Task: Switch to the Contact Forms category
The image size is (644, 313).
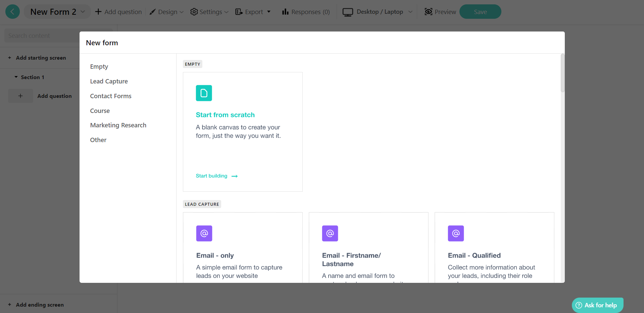Action: coord(110,96)
